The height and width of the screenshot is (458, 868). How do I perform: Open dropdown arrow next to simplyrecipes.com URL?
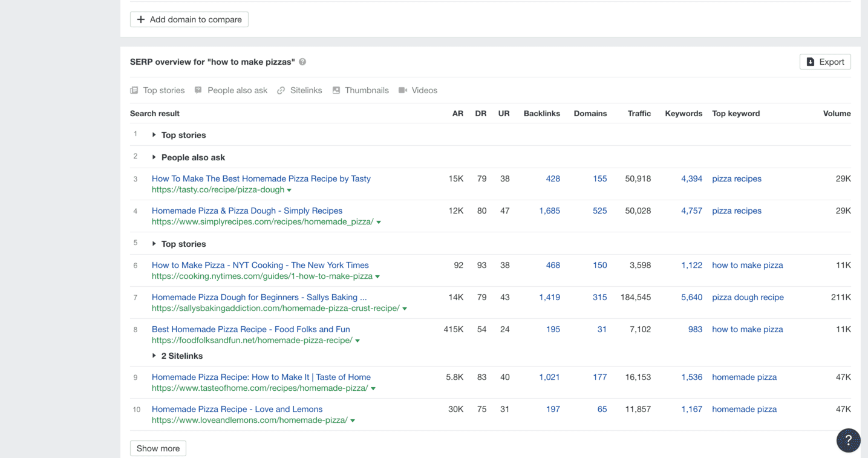379,222
